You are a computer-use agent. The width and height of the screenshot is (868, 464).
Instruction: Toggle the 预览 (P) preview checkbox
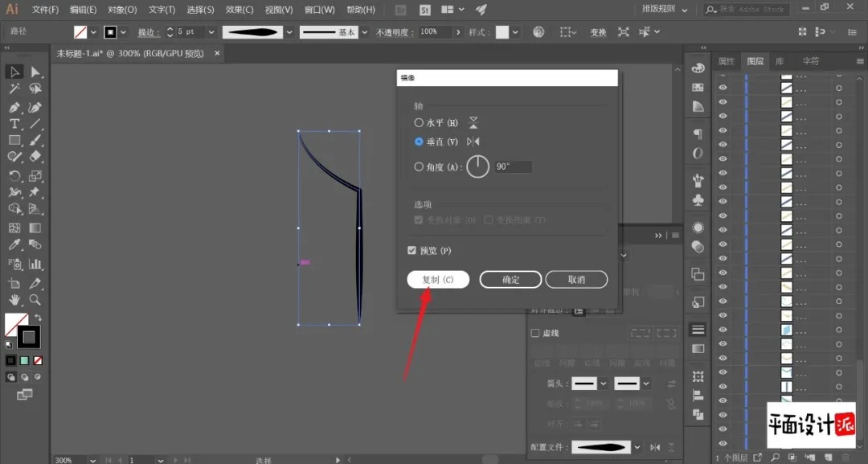click(x=411, y=250)
